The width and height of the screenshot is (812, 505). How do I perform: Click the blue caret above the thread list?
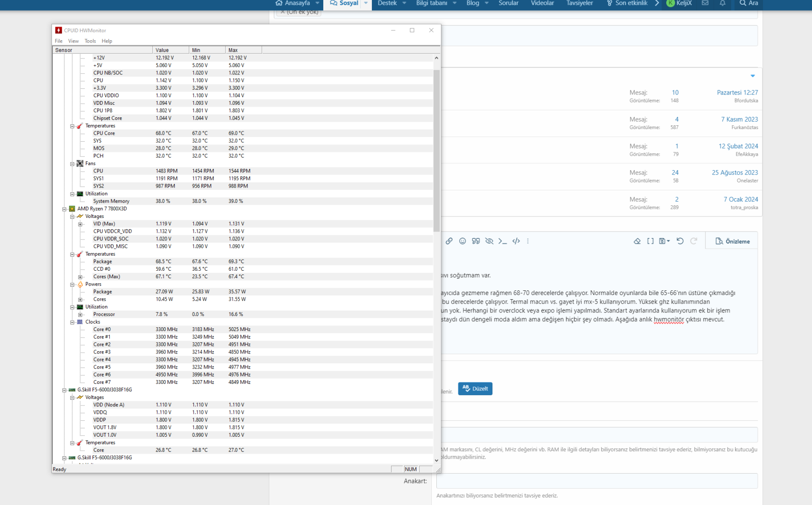[x=753, y=76]
